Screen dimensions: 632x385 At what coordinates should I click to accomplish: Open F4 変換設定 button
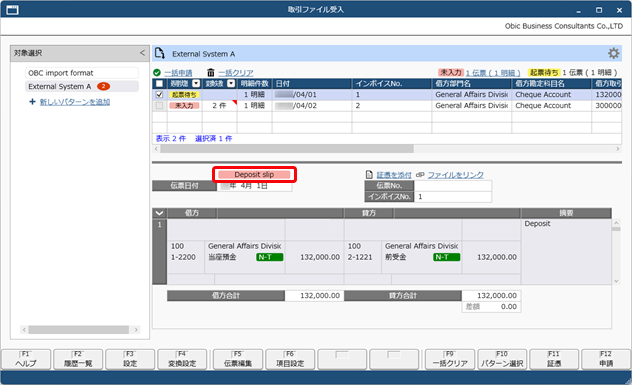(x=182, y=359)
